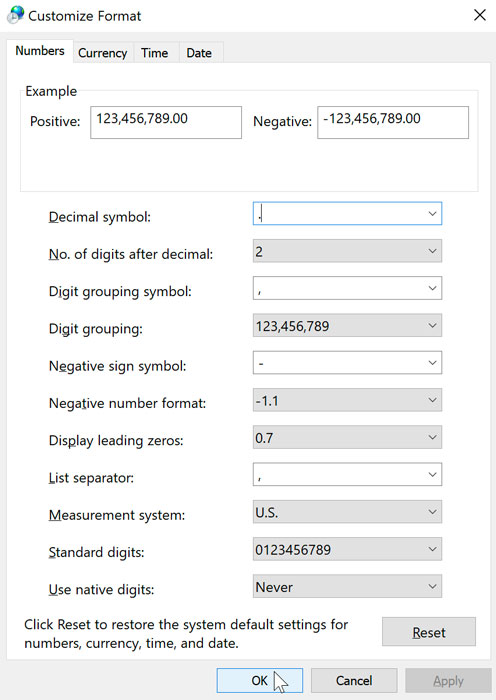
Task: Open Negative number format dropdown
Action: (x=347, y=400)
